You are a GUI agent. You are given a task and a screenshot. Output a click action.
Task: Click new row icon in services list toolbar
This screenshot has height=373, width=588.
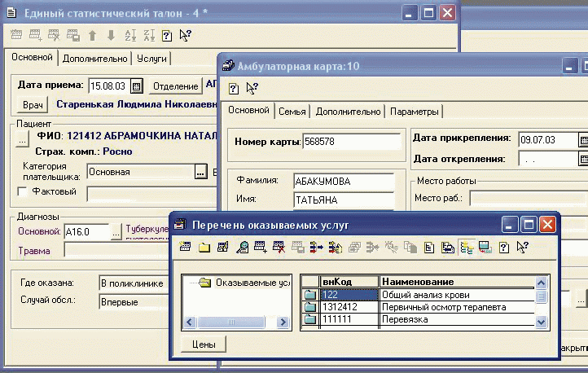[x=185, y=247]
